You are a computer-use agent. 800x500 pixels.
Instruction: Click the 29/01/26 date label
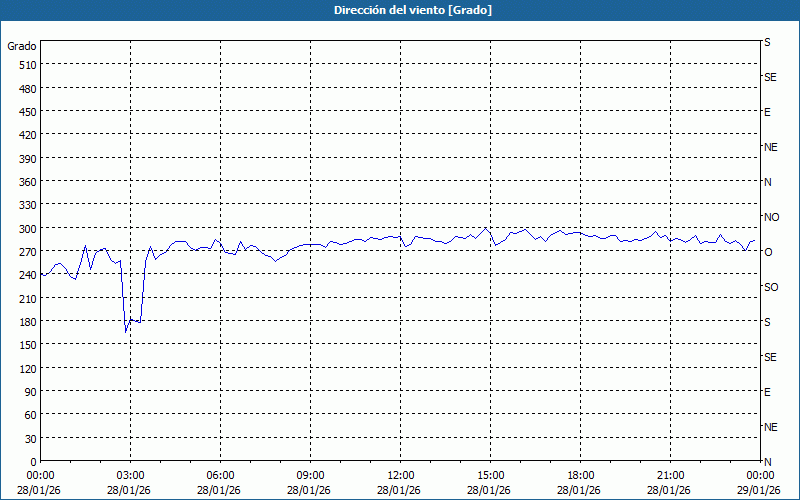point(758,490)
